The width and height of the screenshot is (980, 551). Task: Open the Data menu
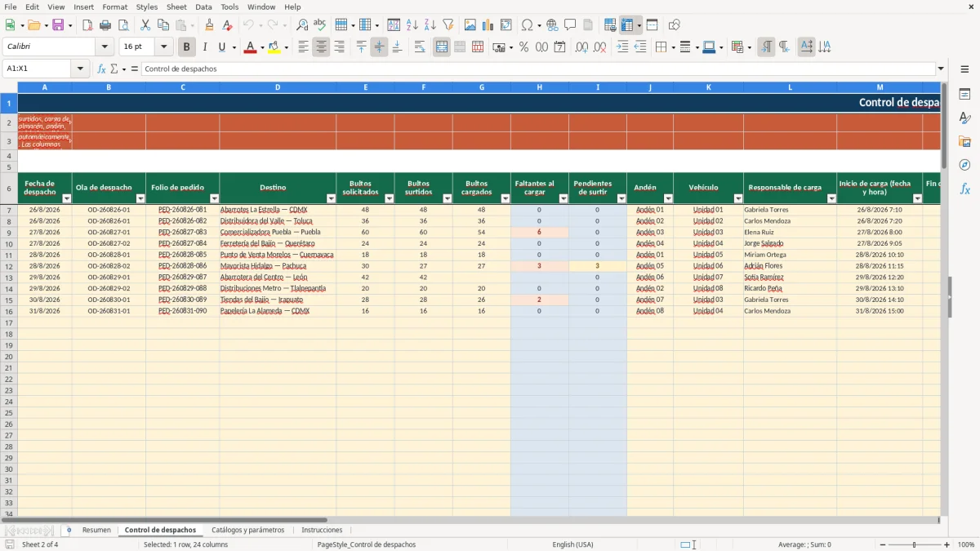coord(203,7)
